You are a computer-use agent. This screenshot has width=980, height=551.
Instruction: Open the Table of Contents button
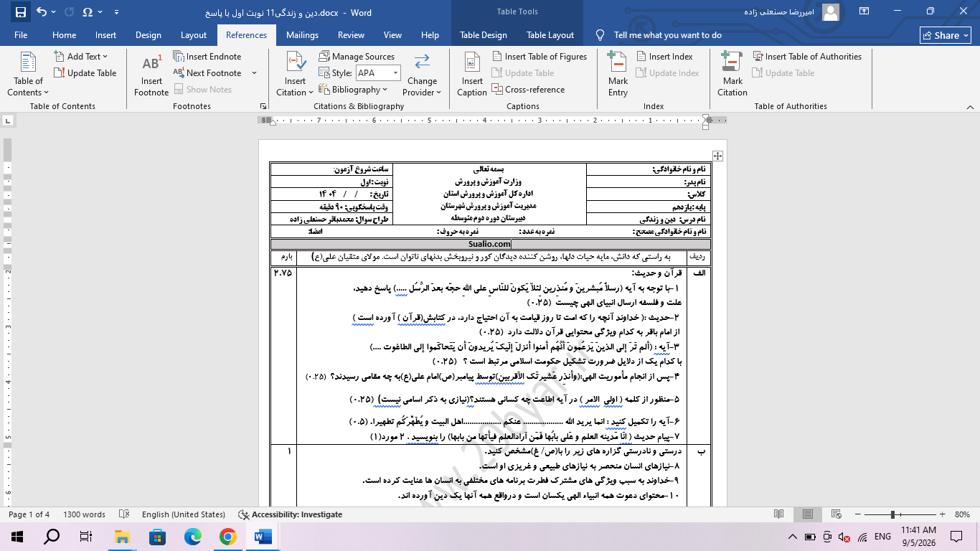29,74
